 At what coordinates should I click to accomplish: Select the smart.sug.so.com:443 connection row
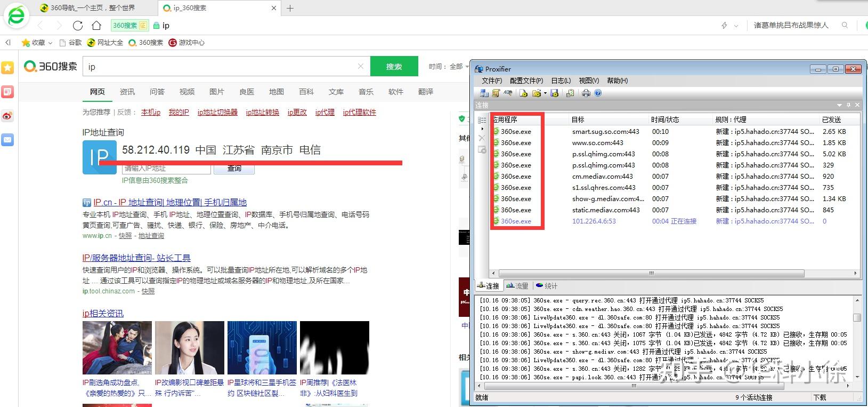pos(674,131)
